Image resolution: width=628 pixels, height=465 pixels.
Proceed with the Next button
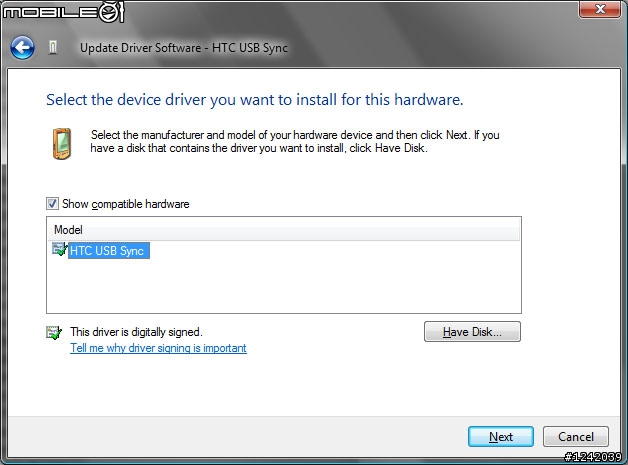[x=501, y=437]
